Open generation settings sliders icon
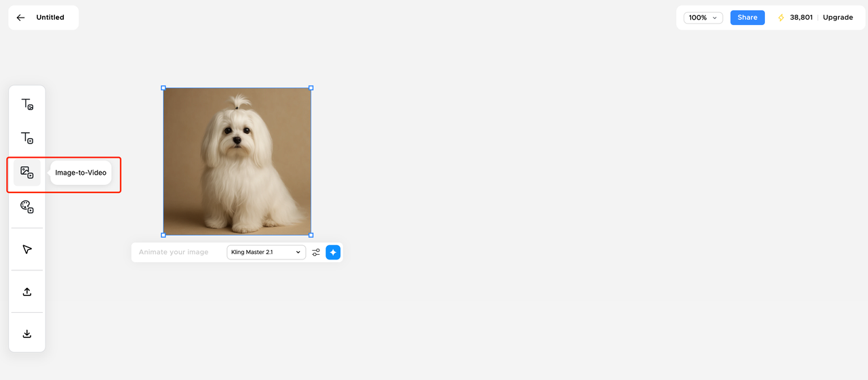Viewport: 868px width, 380px height. (316, 253)
